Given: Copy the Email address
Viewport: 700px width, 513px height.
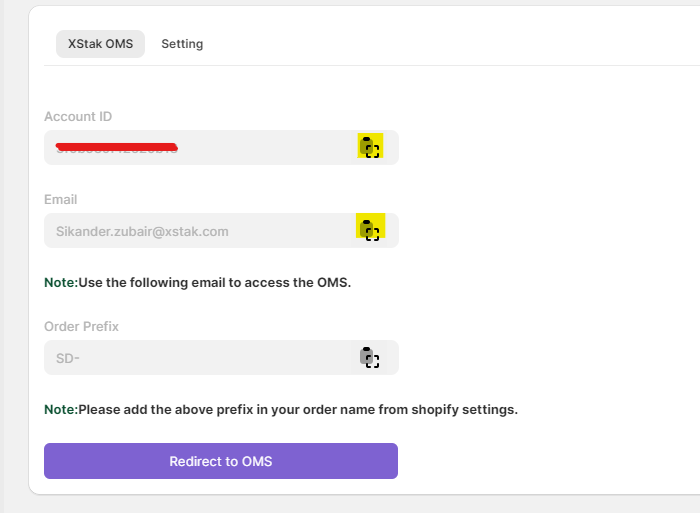Looking at the screenshot, I should [x=370, y=230].
